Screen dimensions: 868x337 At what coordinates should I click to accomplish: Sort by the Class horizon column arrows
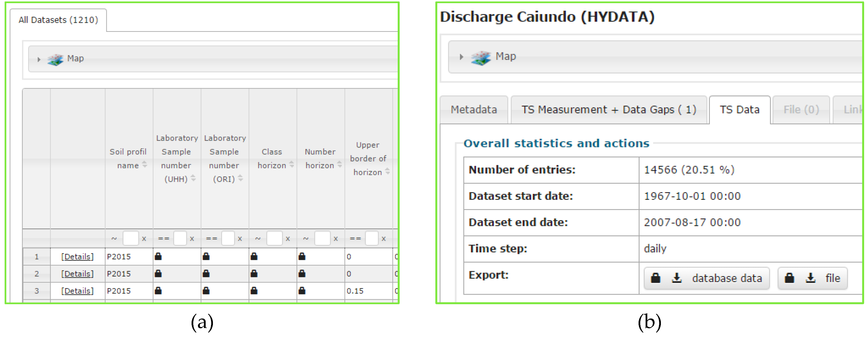[291, 165]
